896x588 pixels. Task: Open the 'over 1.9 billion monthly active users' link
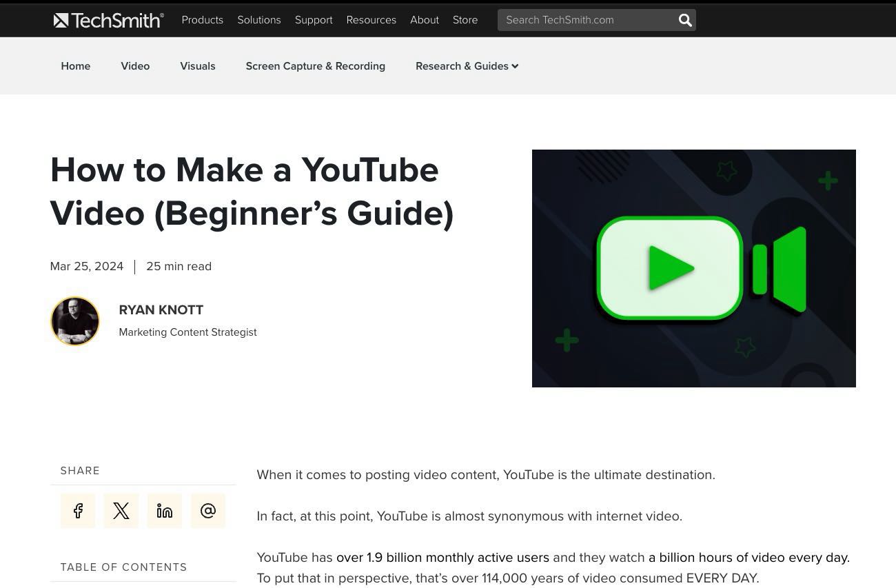point(442,557)
